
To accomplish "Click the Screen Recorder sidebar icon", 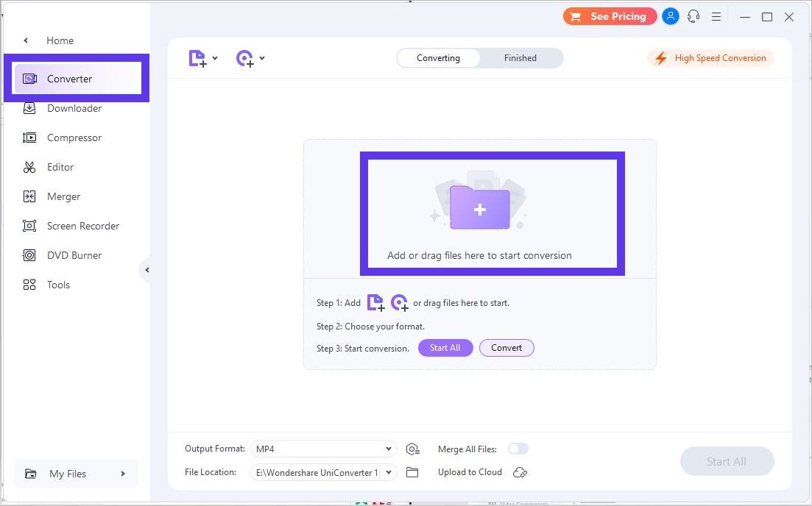I will [x=29, y=226].
